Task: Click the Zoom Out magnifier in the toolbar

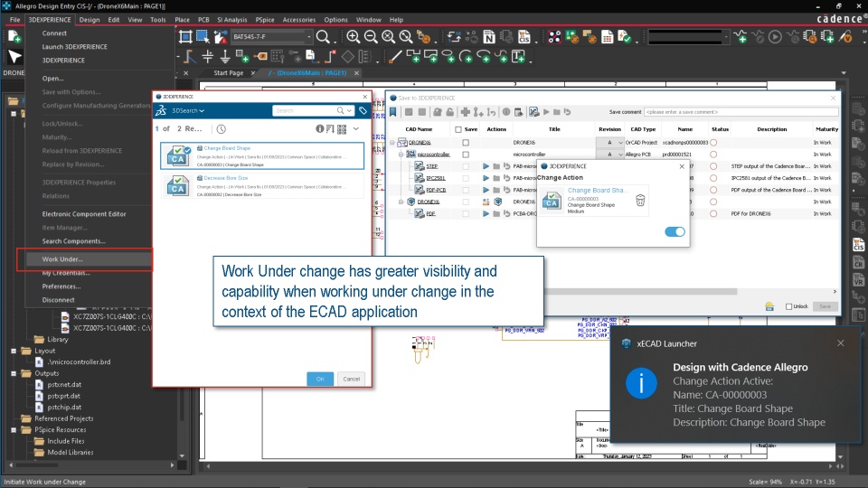Action: point(371,37)
